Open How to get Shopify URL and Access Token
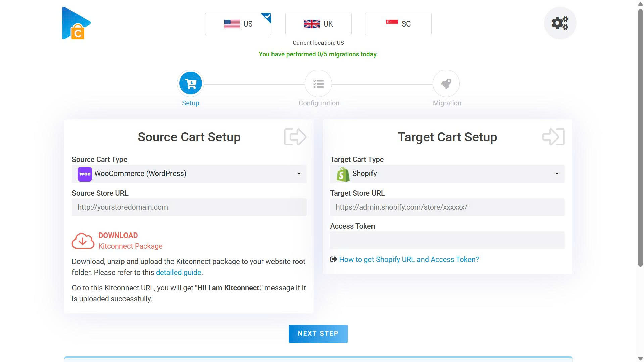The height and width of the screenshot is (362, 644). [409, 259]
